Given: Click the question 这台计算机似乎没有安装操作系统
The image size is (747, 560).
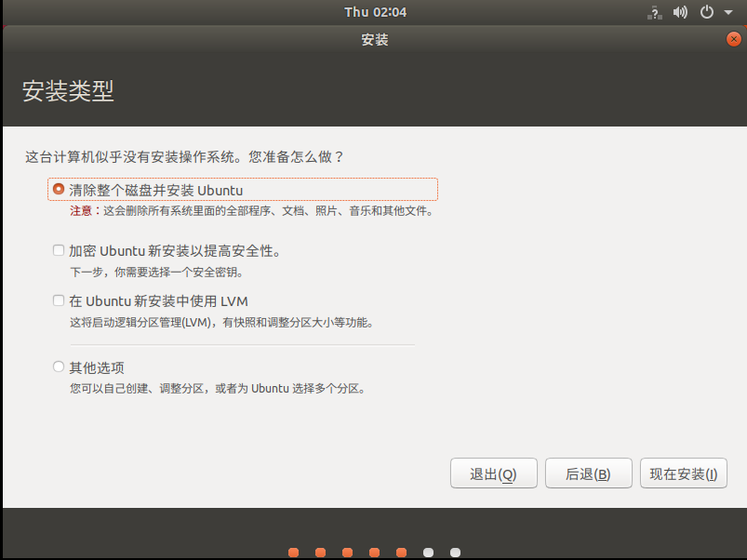Looking at the screenshot, I should [184, 156].
